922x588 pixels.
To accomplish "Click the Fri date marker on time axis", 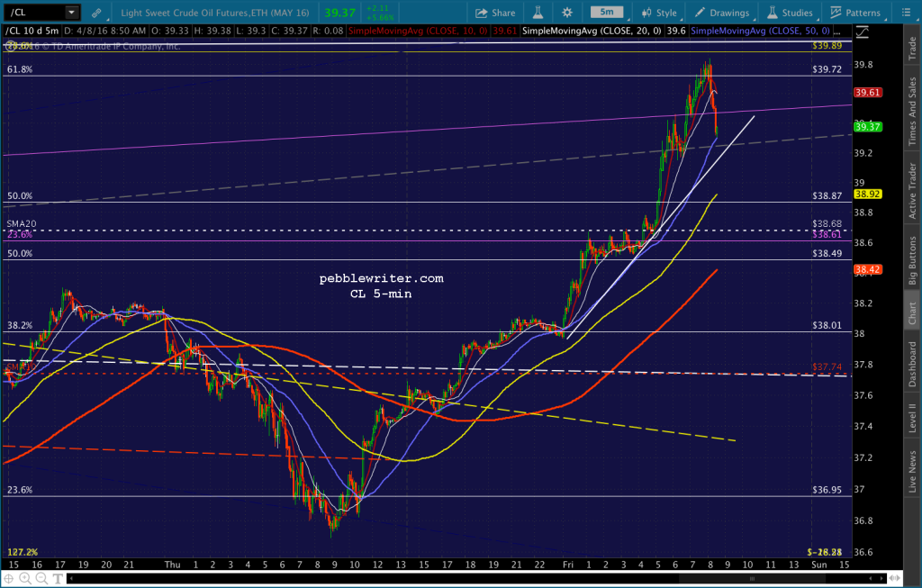I will (x=567, y=565).
